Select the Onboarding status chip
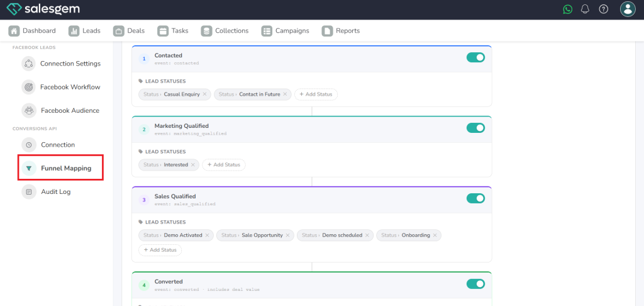This screenshot has height=306, width=644. click(409, 235)
